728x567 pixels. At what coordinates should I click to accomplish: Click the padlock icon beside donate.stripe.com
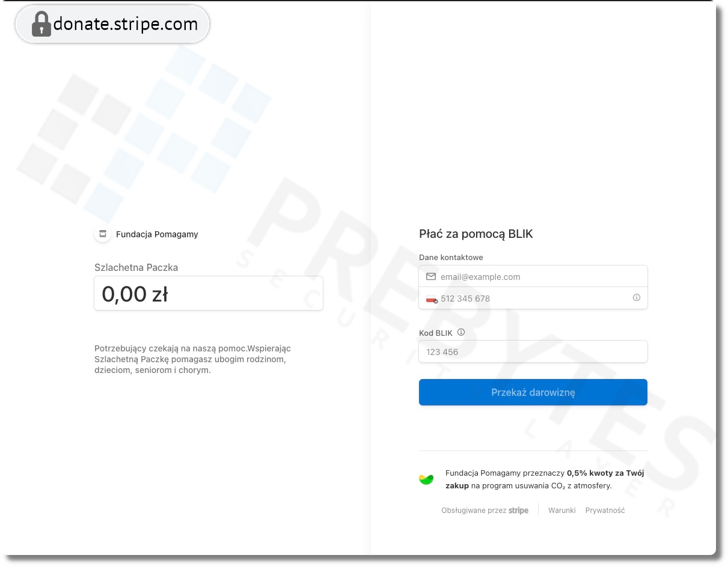coord(41,24)
